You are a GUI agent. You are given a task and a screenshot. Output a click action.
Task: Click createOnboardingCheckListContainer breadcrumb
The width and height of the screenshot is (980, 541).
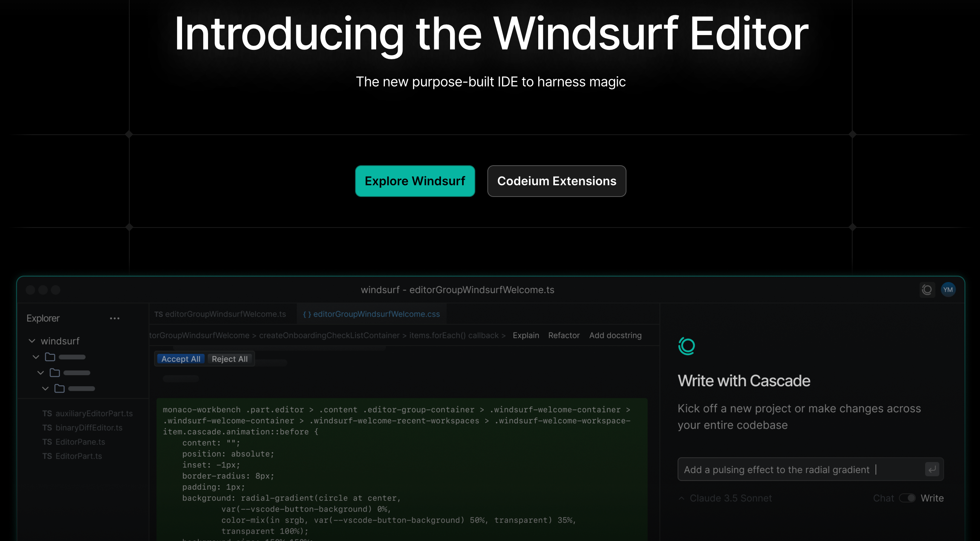329,335
